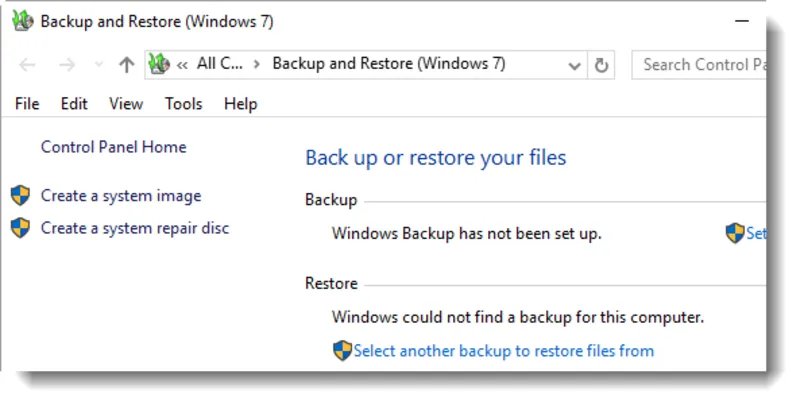
Task: Go up one level with the up arrow
Action: (x=127, y=65)
